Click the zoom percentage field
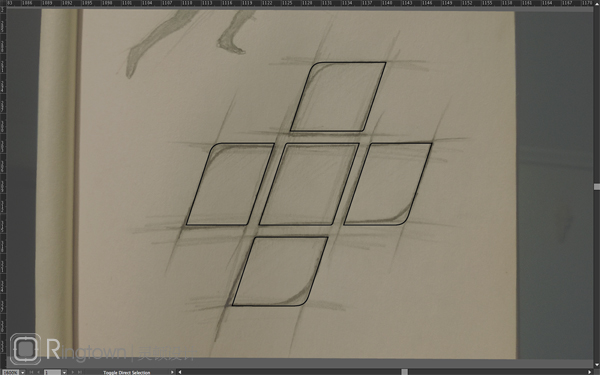 coord(10,372)
